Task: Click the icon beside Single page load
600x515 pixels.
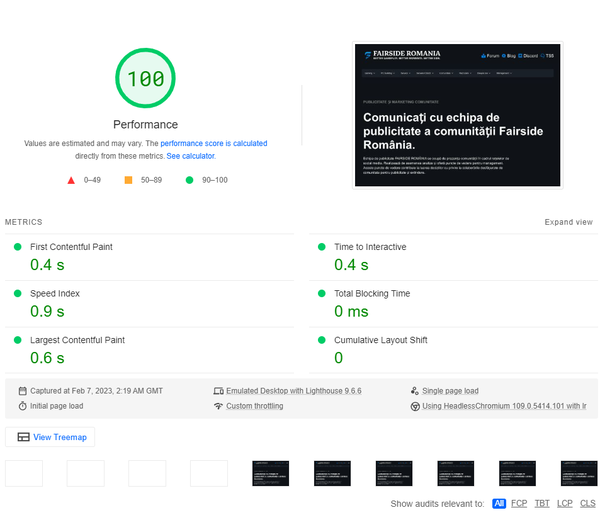Action: tap(415, 391)
